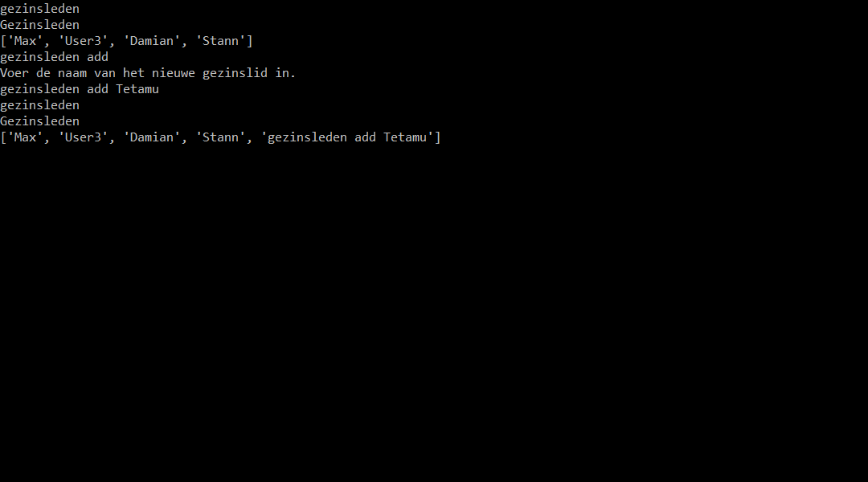Click the word 'naam' in the prompt message
The width and height of the screenshot is (868, 482).
click(72, 73)
